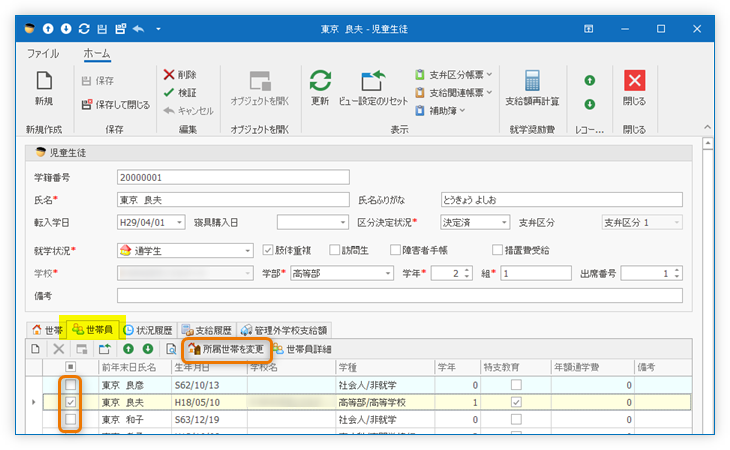Click the ribbon display options icon in the title bar
730x450 pixels.
(x=588, y=29)
